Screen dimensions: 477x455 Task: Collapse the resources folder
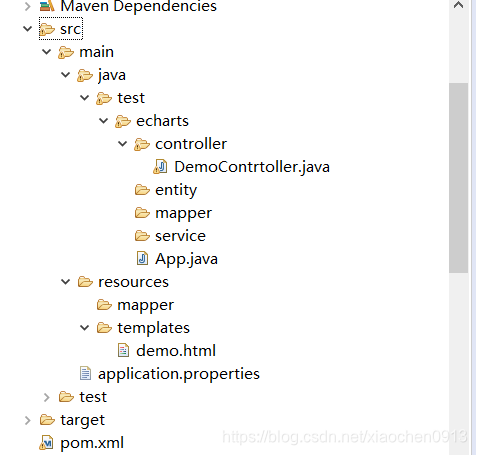click(x=66, y=282)
